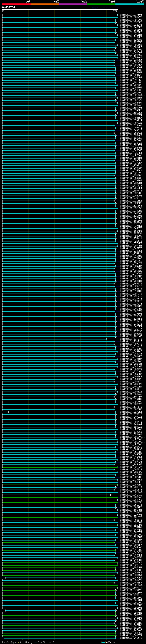The height and width of the screenshot is (644, 146).
Task: Select hit label UniRef100_P30722
Action: coord(131,341)
